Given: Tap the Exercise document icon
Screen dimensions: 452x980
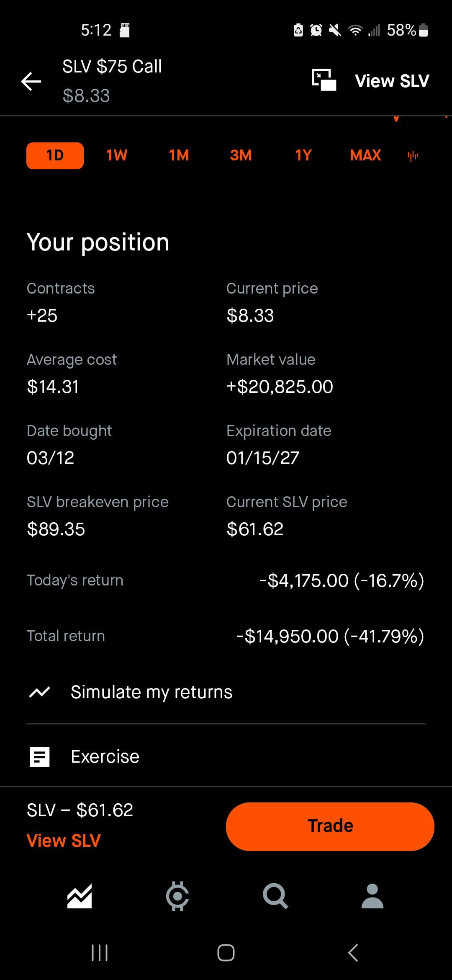Looking at the screenshot, I should (x=40, y=757).
